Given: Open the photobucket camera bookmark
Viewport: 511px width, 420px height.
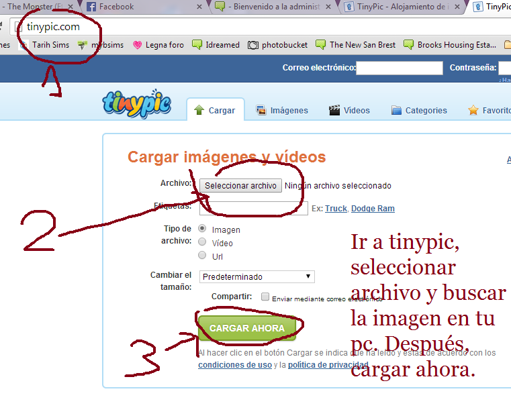Looking at the screenshot, I should click(278, 45).
